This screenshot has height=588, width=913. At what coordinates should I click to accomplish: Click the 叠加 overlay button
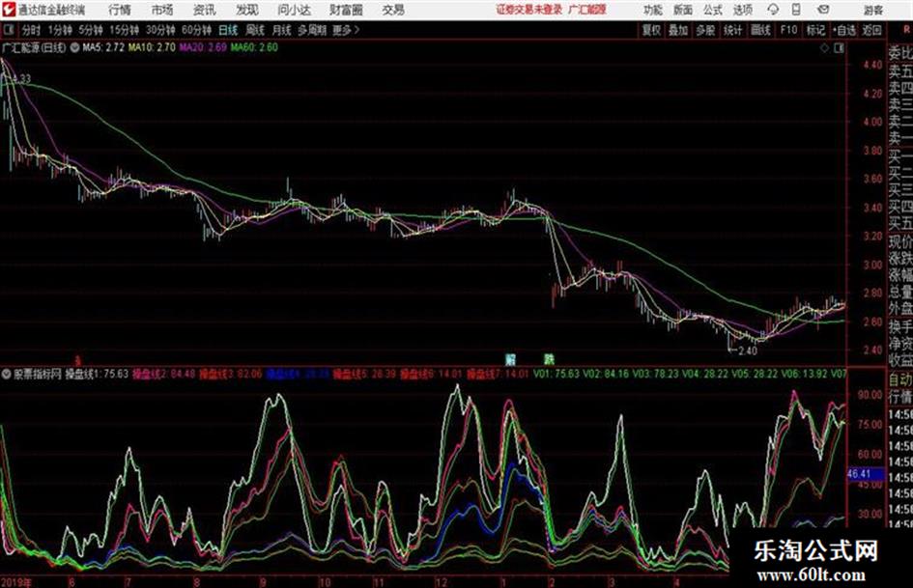[678, 30]
